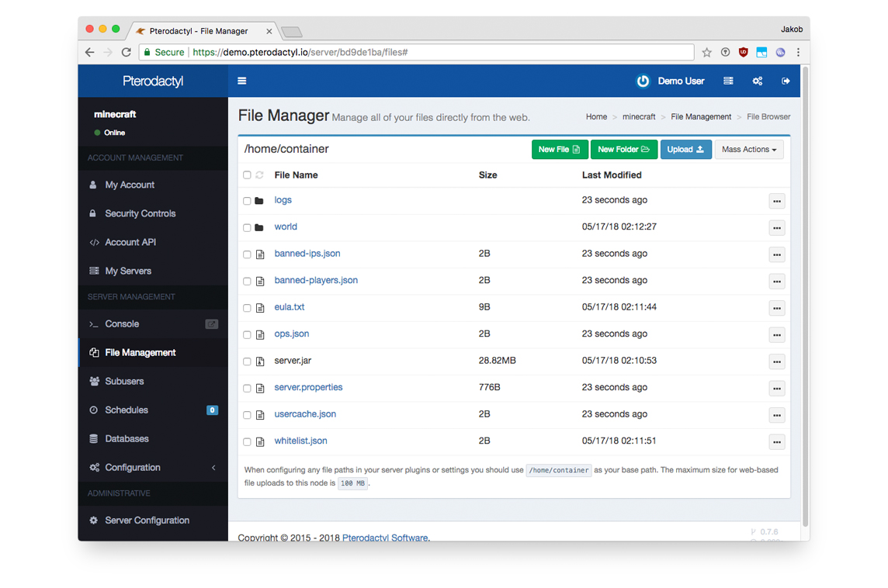Click Home in the breadcrumb
Screen dimensions: 888x588
pos(596,116)
